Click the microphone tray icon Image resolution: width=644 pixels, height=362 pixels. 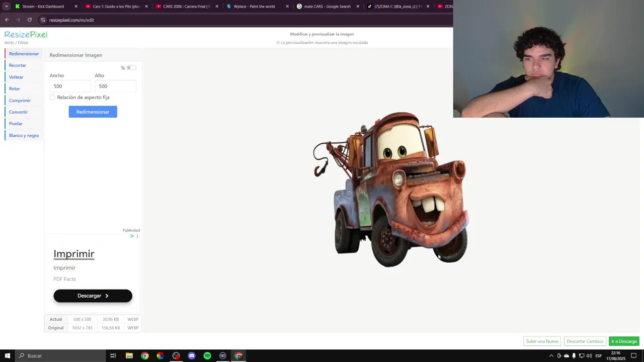tap(574, 355)
